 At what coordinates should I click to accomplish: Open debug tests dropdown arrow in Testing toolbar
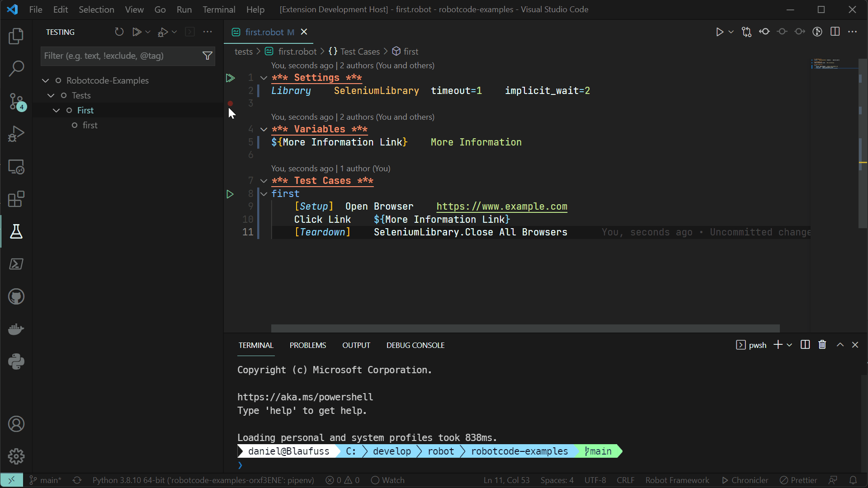click(x=175, y=32)
